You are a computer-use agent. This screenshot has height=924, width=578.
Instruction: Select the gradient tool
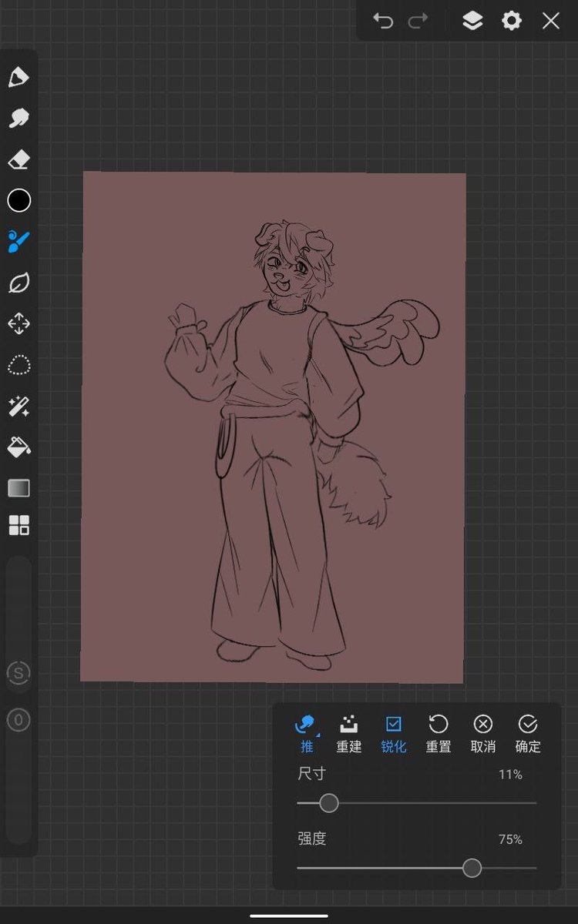[18, 488]
